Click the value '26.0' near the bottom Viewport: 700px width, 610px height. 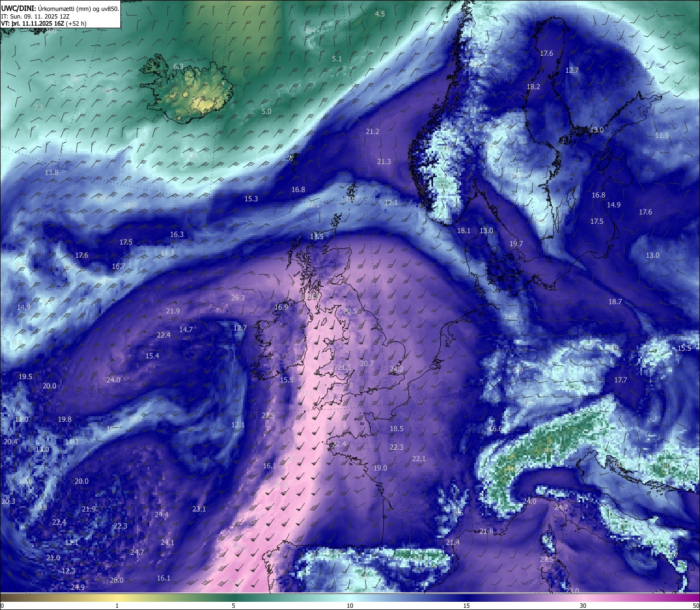pos(116,580)
